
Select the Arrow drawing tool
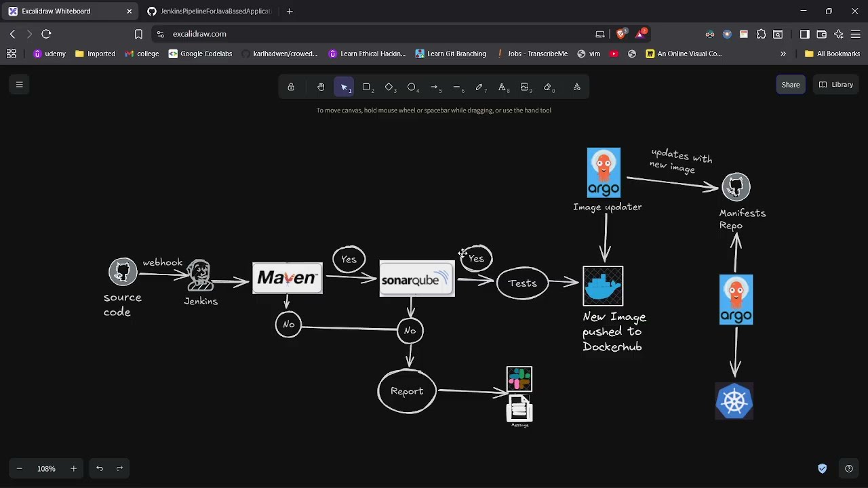[435, 87]
